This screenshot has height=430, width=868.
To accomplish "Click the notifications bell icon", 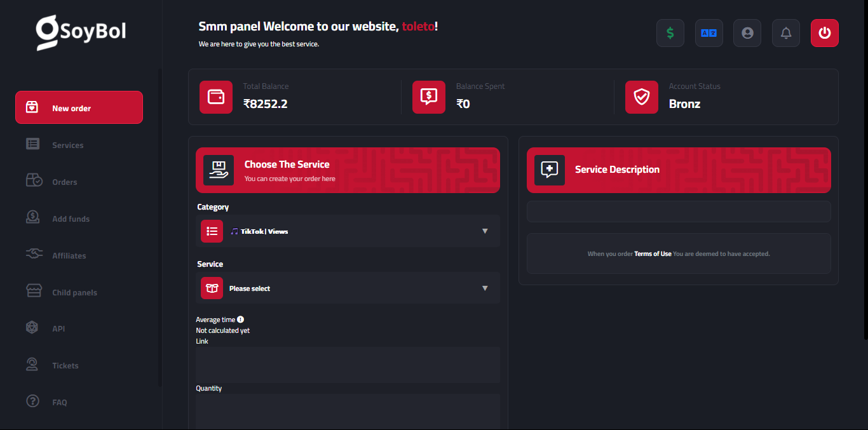I will [786, 33].
